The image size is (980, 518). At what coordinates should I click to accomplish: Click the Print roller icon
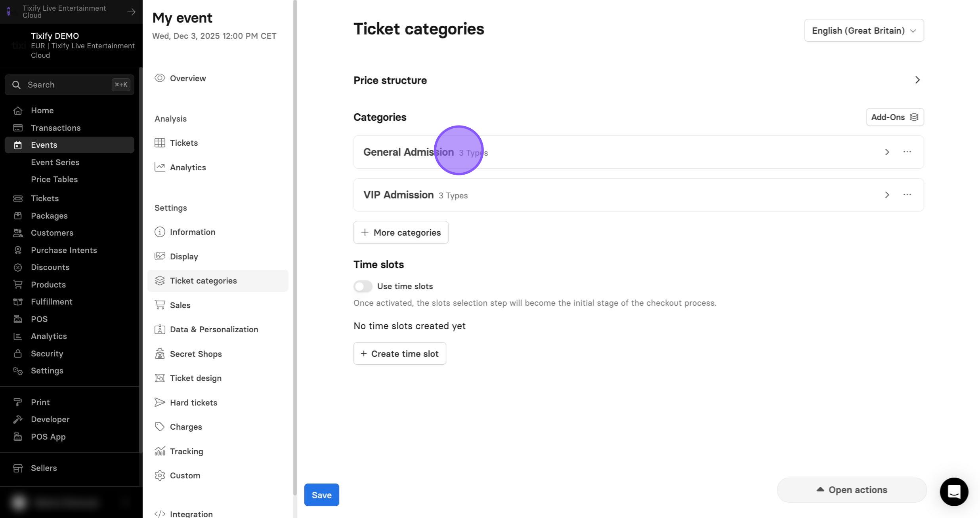[x=18, y=402]
